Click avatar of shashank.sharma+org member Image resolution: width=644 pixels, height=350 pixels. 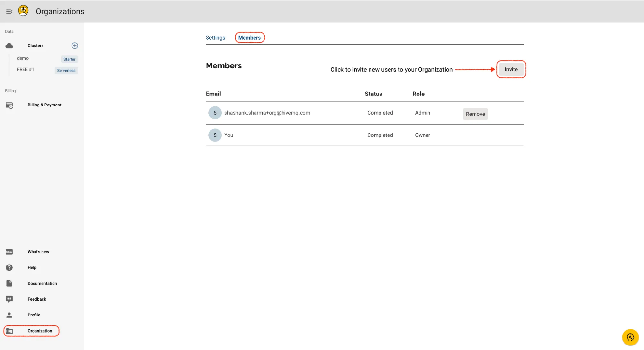(215, 113)
